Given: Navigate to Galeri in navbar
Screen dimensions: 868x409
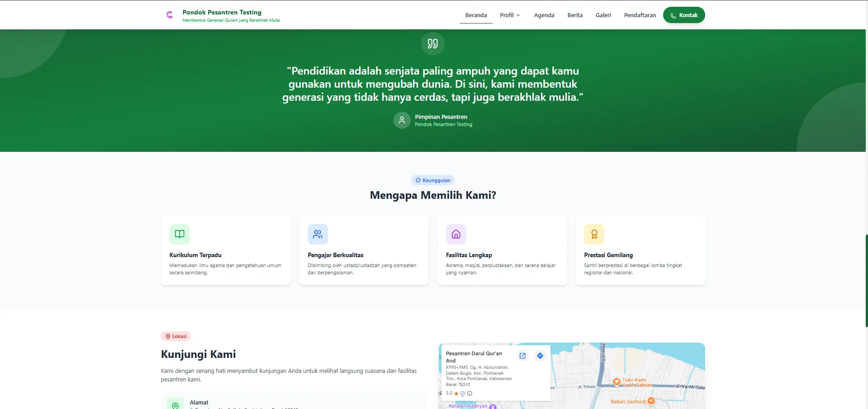Looking at the screenshot, I should pos(603,15).
